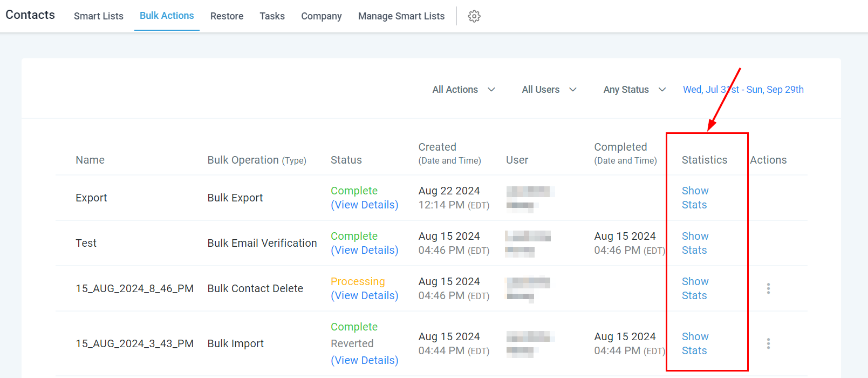Click View Details for the Test row

click(x=365, y=250)
